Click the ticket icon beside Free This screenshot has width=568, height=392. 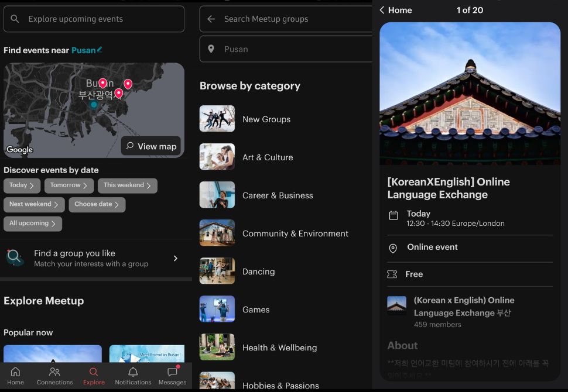(392, 274)
